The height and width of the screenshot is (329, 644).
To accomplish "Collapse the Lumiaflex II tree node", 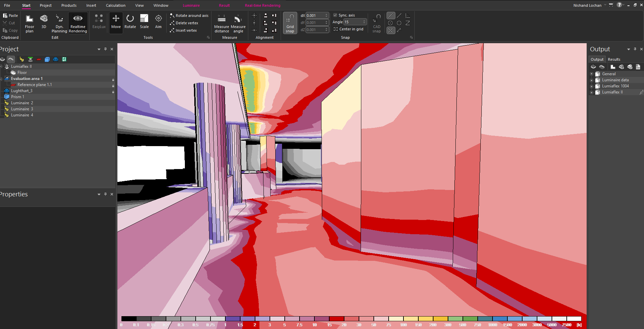I will click(1, 66).
